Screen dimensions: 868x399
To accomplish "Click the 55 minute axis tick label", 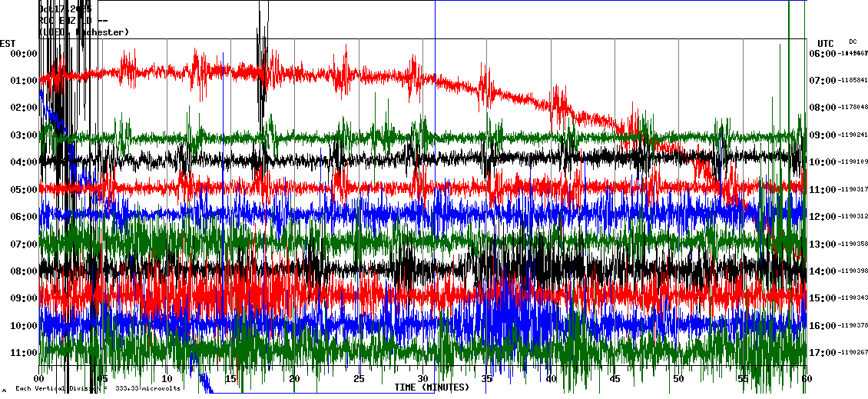I will [x=742, y=379].
